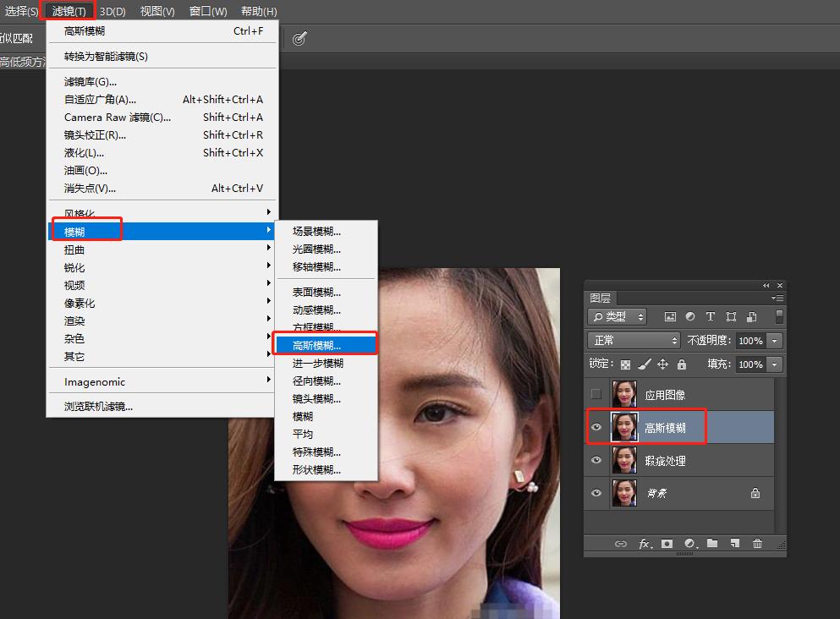Screen dimensions: 840x619
Task: Select the 背景 layer thumbnail
Action: coord(624,492)
